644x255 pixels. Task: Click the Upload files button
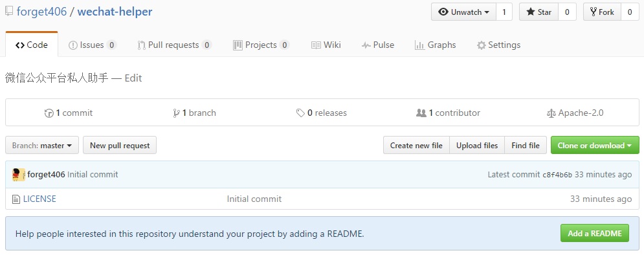pos(477,146)
